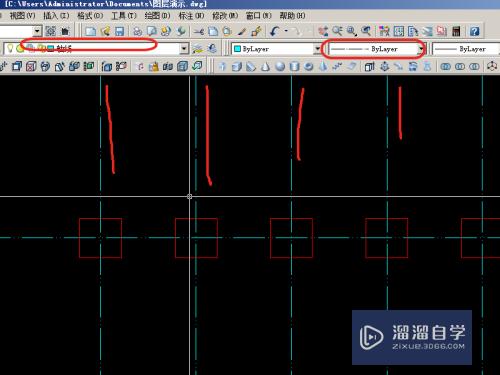Image resolution: width=500 pixels, height=375 pixels.
Task: Click the layer's cyan color square
Action: pos(51,49)
